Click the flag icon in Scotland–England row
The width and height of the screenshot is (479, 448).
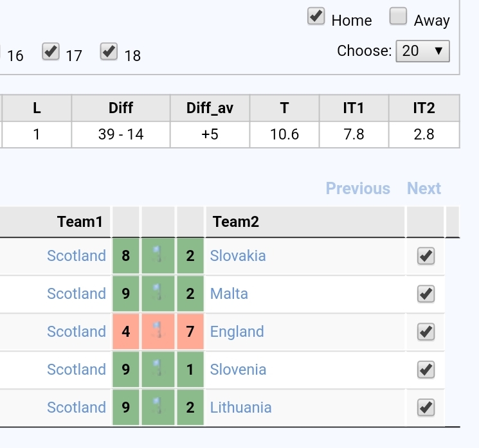point(158,330)
